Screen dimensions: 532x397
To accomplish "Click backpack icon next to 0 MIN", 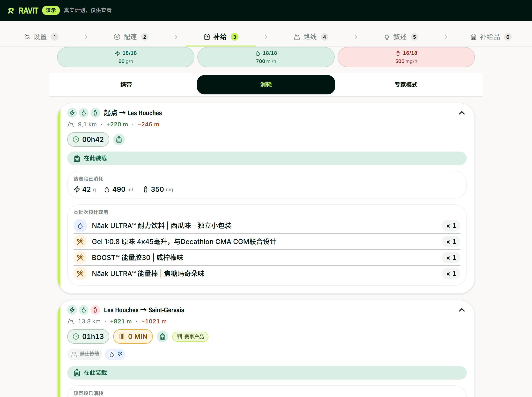I will click(163, 336).
